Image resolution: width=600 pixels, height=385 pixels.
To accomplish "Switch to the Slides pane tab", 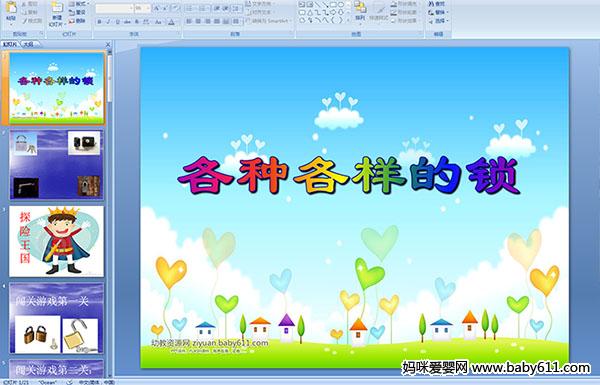I will [x=10, y=44].
